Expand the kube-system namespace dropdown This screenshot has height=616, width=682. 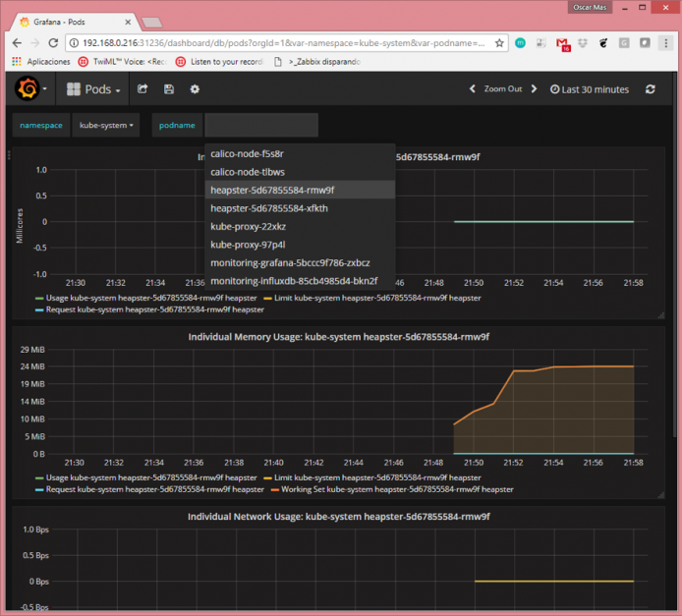pos(106,125)
